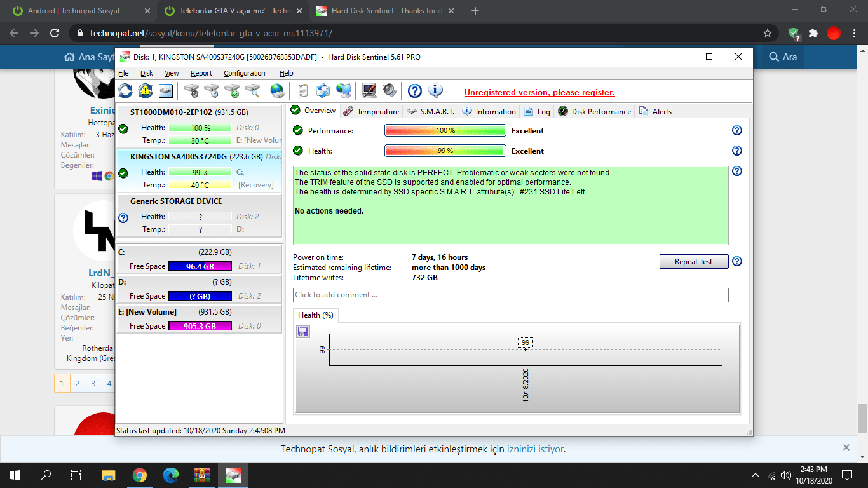Click the help icon next to Repeat Test
Screen dimensions: 868x488
[x=737, y=261]
